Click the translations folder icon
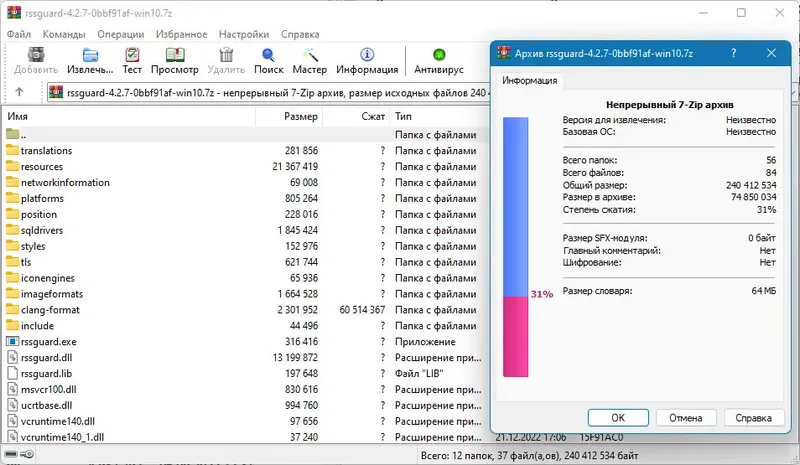Viewport: 800px width, 465px height. click(x=12, y=150)
